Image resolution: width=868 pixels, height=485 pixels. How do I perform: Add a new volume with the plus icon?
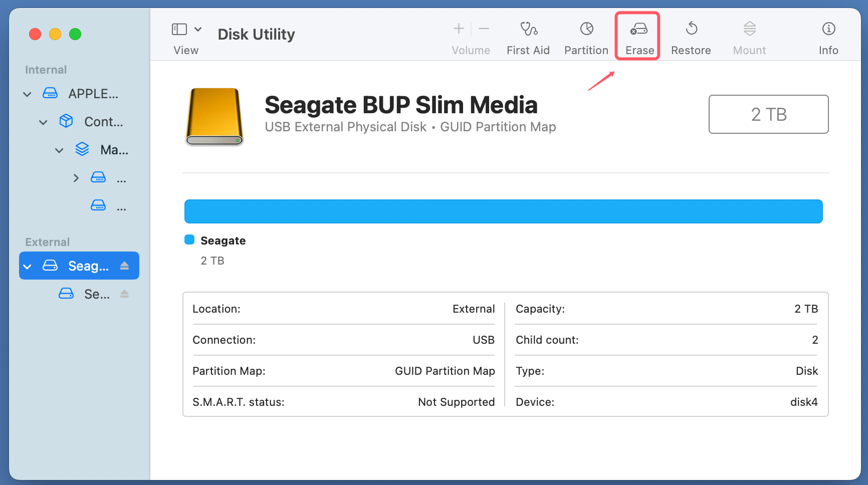click(458, 29)
